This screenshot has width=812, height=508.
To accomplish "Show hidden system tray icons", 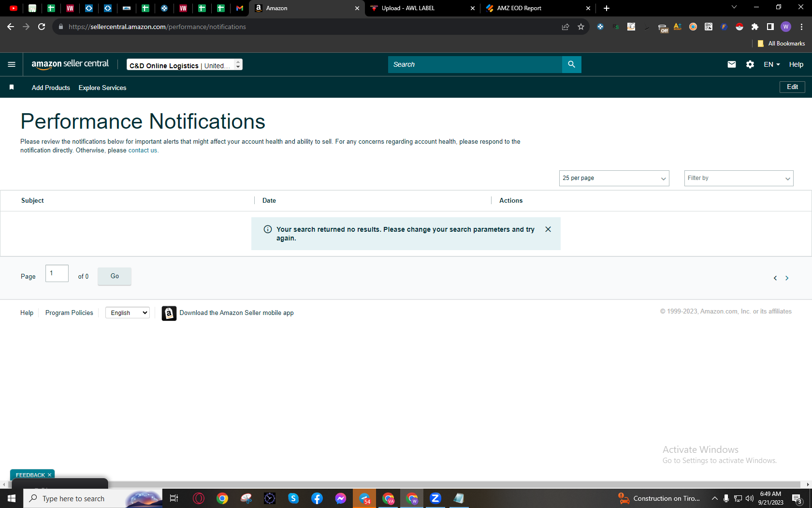I will coord(714,498).
